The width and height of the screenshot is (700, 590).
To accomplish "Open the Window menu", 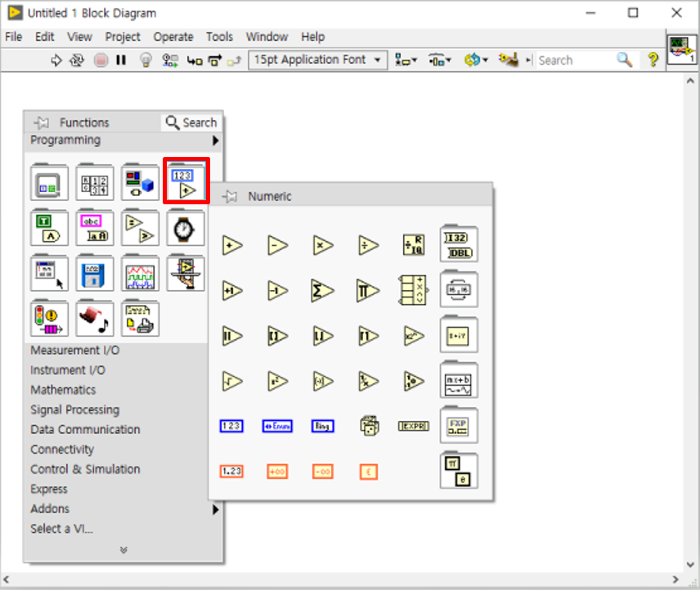I will pyautogui.click(x=267, y=37).
